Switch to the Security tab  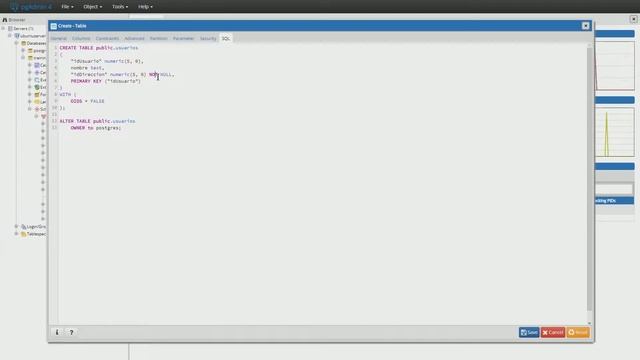(x=208, y=38)
